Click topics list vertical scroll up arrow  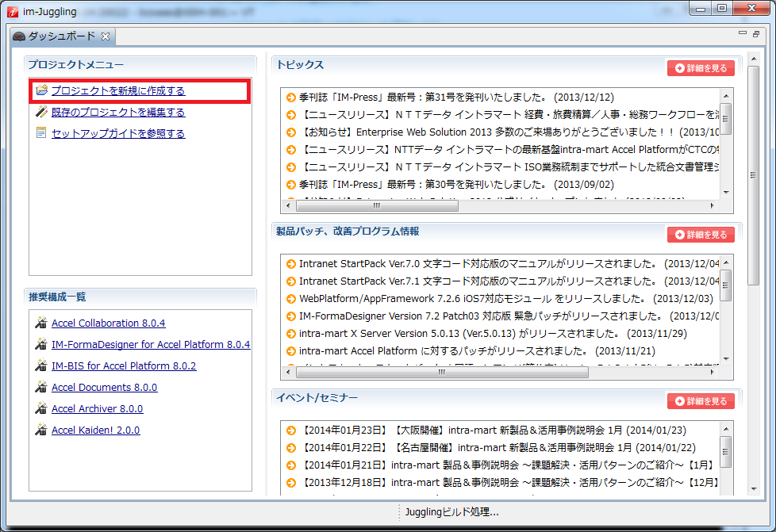click(x=726, y=96)
